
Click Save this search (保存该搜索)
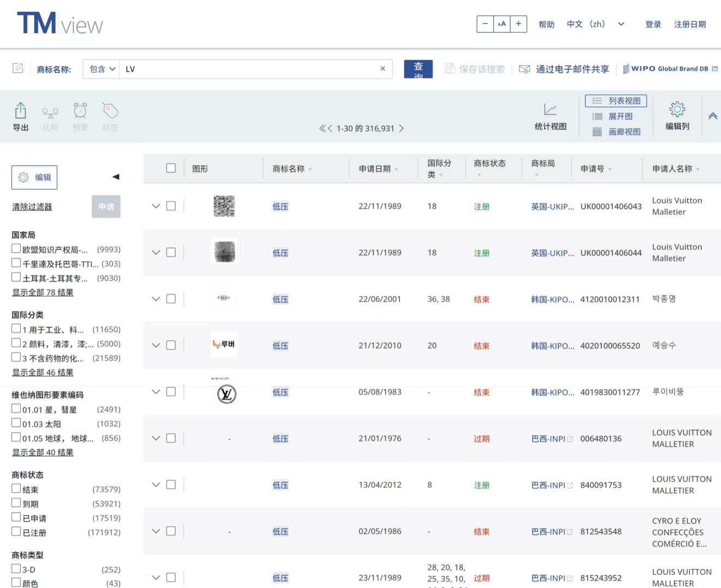pyautogui.click(x=475, y=69)
